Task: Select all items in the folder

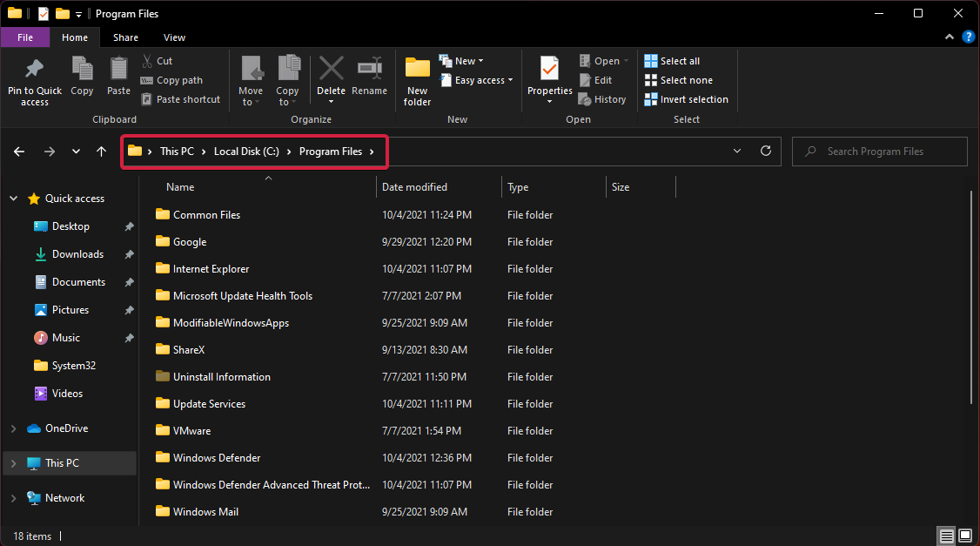Action: (678, 60)
